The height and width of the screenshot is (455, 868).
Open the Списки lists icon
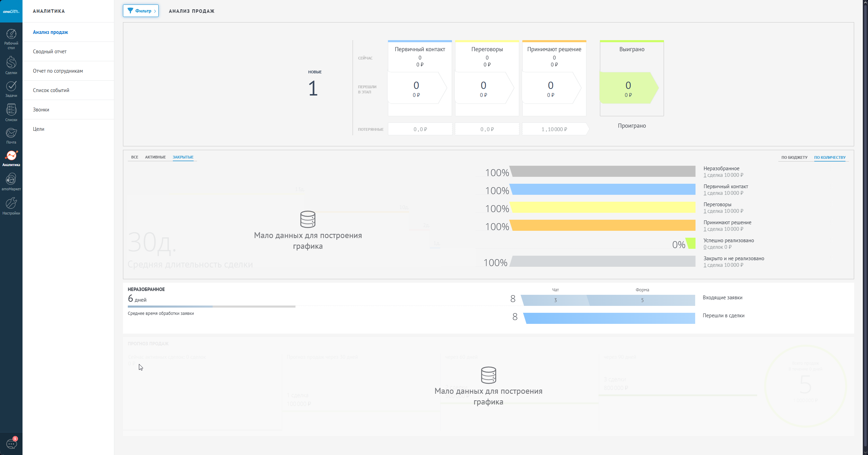click(11, 112)
